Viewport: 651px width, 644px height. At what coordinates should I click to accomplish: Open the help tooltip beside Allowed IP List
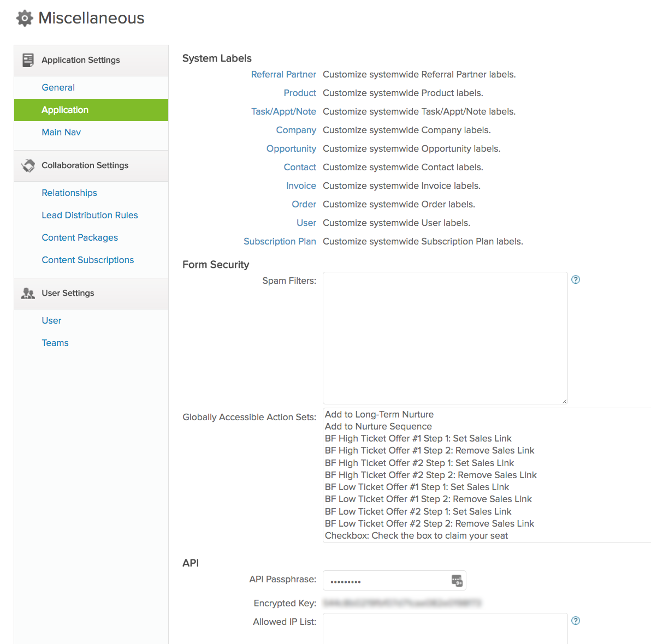(575, 621)
